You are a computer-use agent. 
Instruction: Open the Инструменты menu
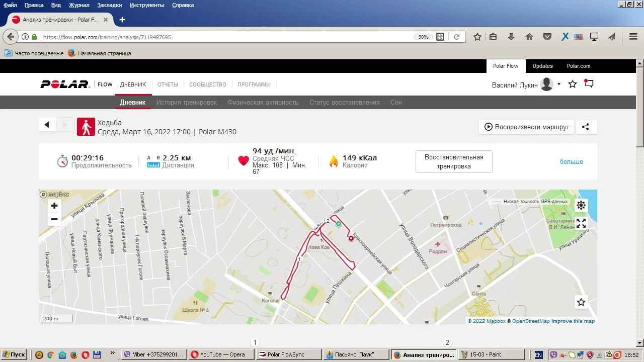pyautogui.click(x=147, y=5)
